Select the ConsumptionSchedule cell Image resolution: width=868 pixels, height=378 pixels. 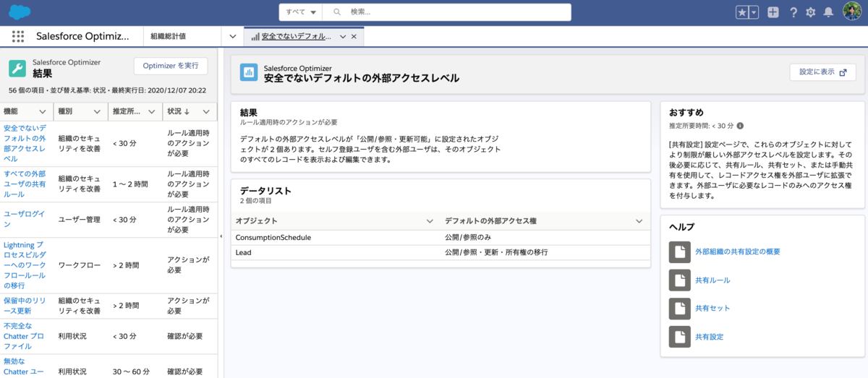(336, 237)
